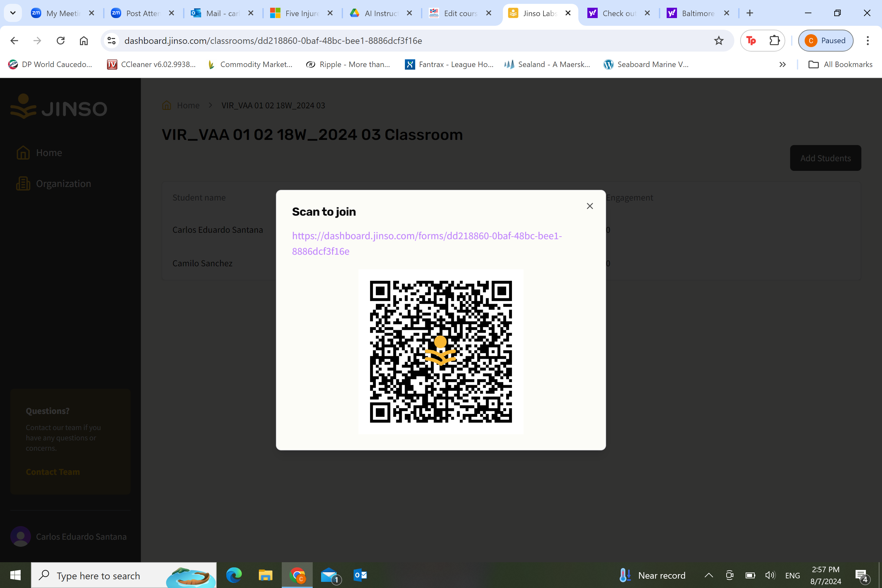The image size is (882, 588).
Task: Open Near record weather widget
Action: pyautogui.click(x=652, y=575)
